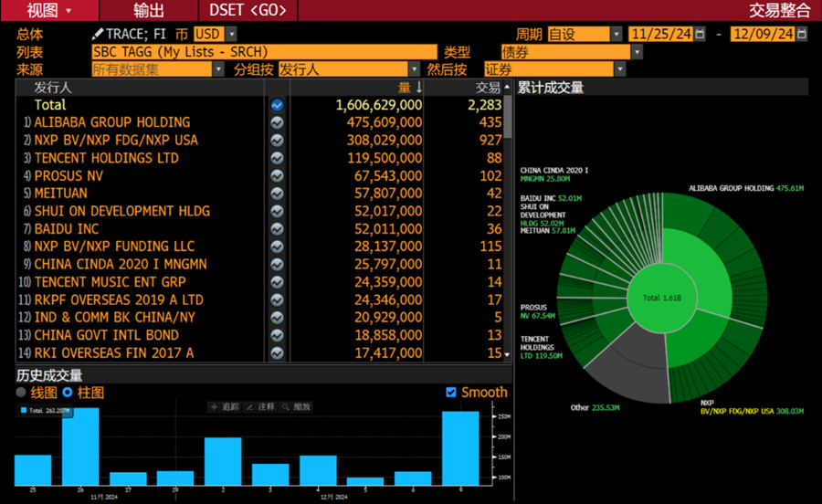
Task: Toggle chart icon for BAIDU INC
Action: click(277, 229)
